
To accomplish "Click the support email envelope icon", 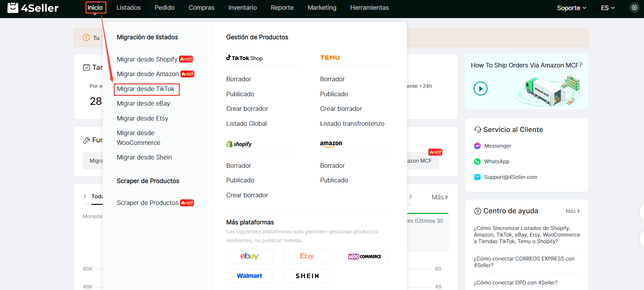I will coord(477,177).
